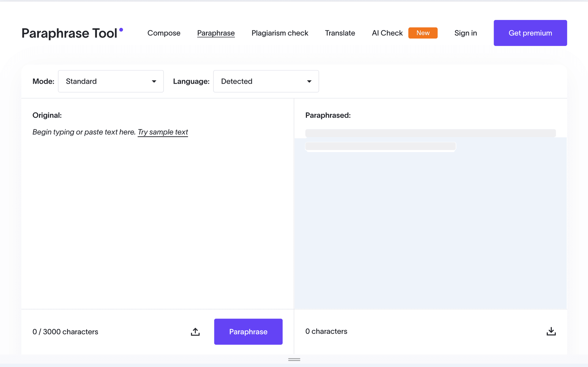Click the upload icon in Original panel

click(x=195, y=331)
